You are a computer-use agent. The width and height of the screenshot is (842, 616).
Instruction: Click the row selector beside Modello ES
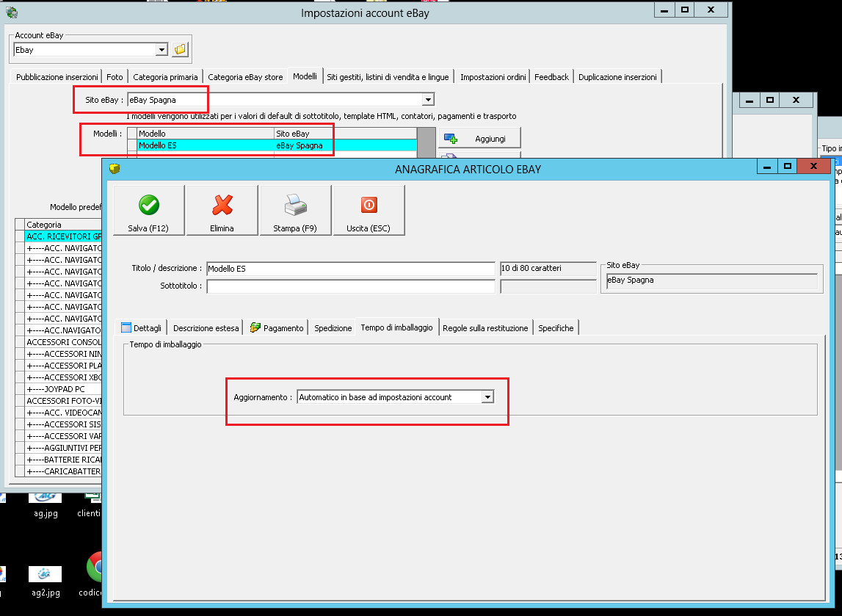(x=132, y=145)
